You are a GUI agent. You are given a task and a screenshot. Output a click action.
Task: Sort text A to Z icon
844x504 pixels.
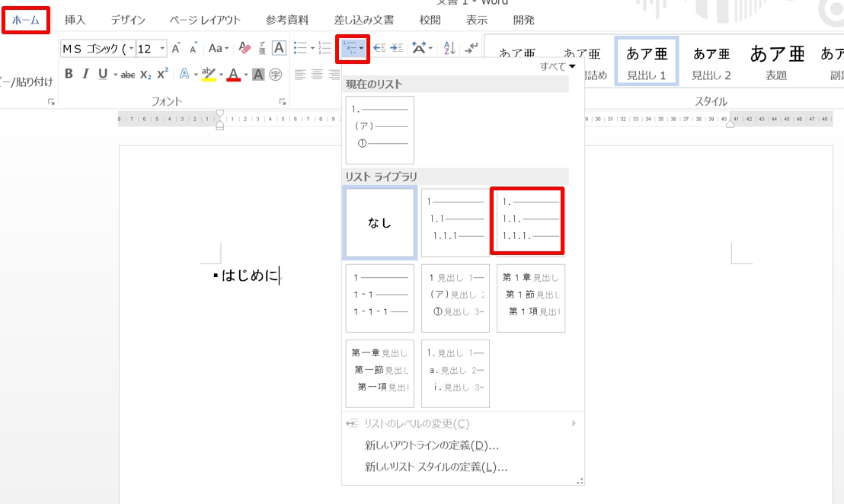coord(449,49)
